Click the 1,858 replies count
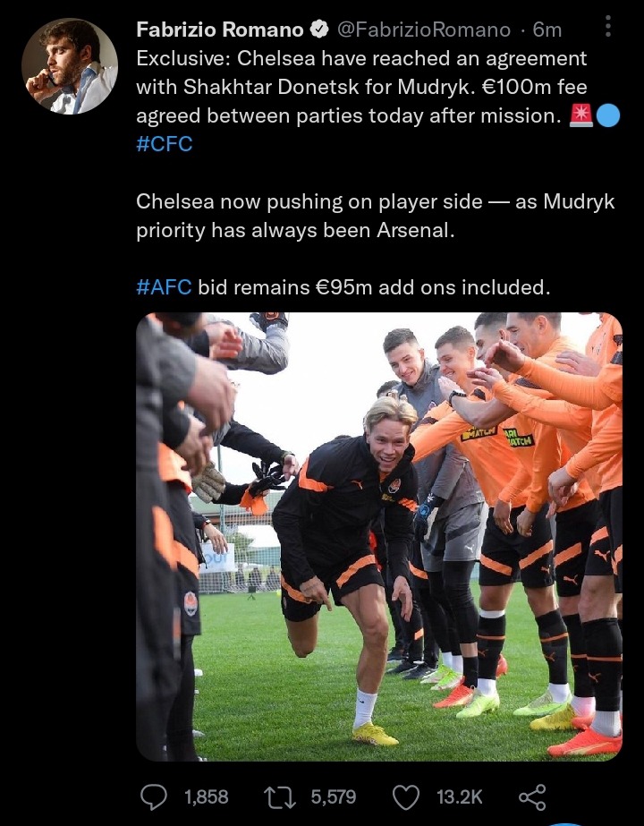 207,797
